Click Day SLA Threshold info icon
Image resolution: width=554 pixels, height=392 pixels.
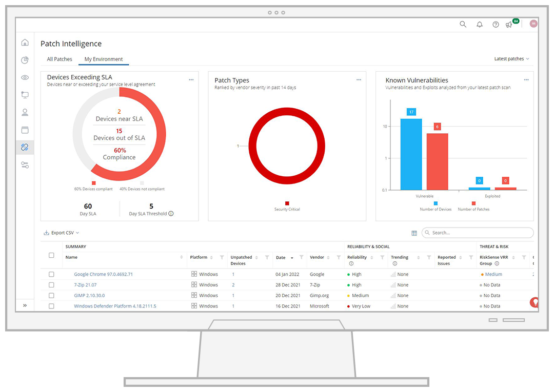click(171, 214)
